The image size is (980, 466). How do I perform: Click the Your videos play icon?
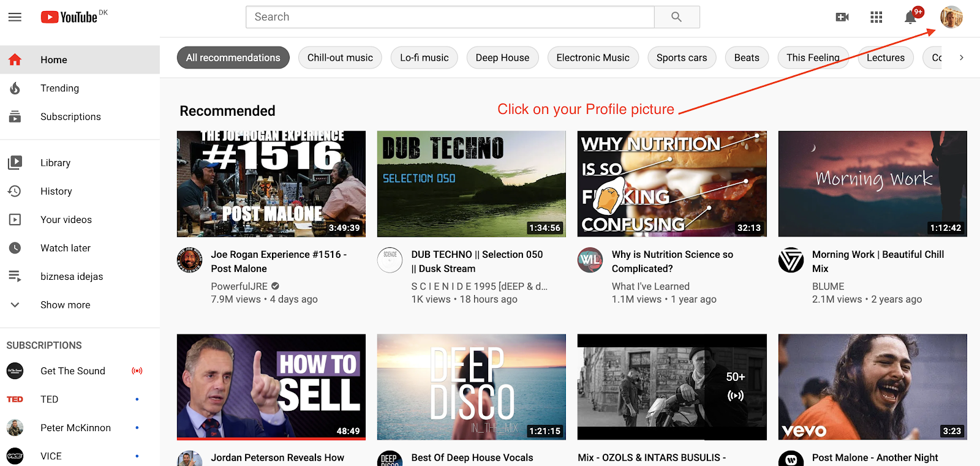15,219
